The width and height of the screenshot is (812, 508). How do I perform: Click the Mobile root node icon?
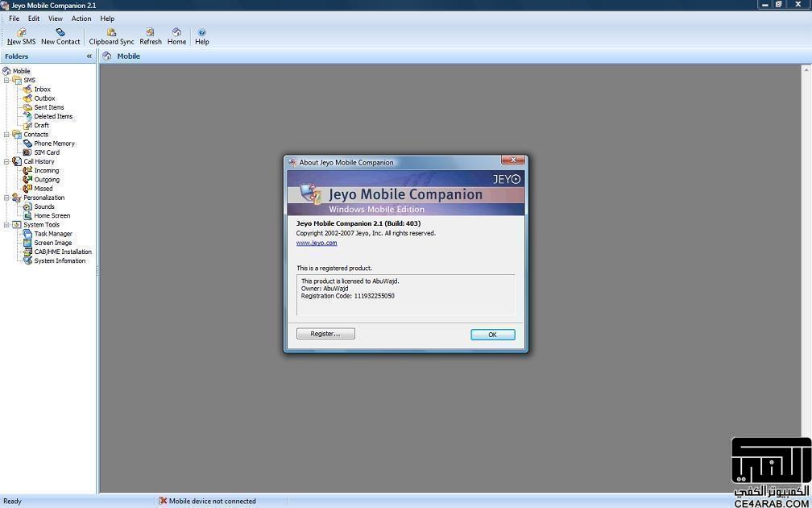(x=6, y=71)
